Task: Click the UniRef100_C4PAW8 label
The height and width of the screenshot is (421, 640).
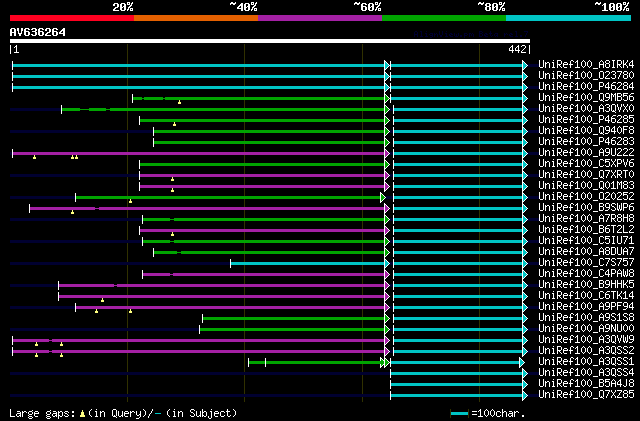Action: point(586,274)
